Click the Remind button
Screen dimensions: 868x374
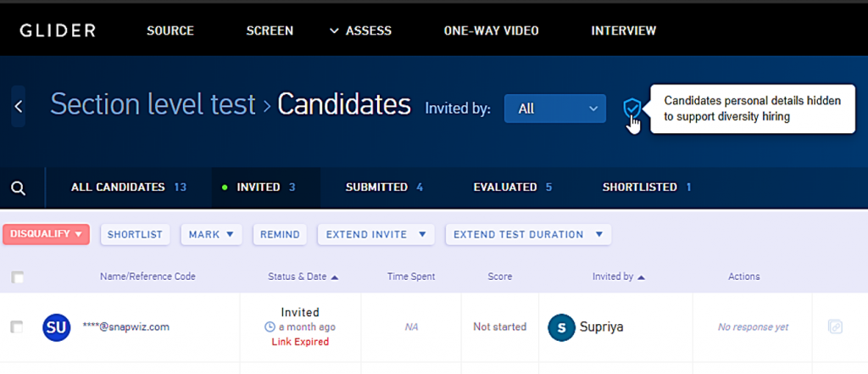tap(280, 234)
